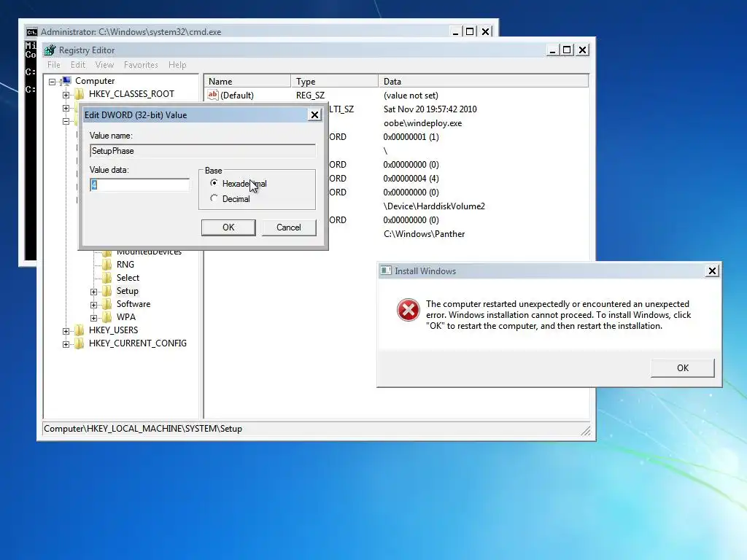Viewport: 747px width, 560px height.
Task: Select the Software key label
Action: pyautogui.click(x=133, y=304)
